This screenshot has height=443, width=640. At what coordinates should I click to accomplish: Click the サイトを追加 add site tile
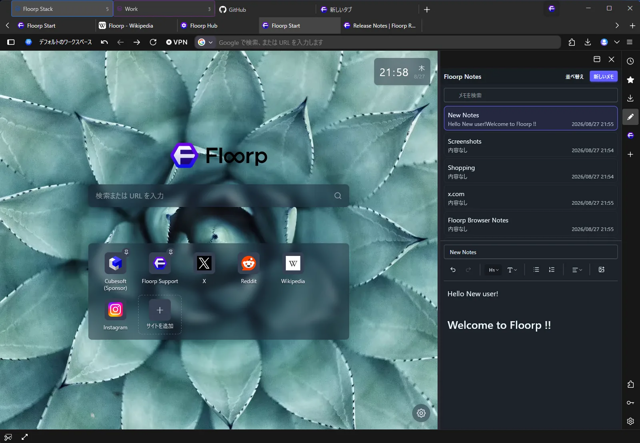(160, 314)
